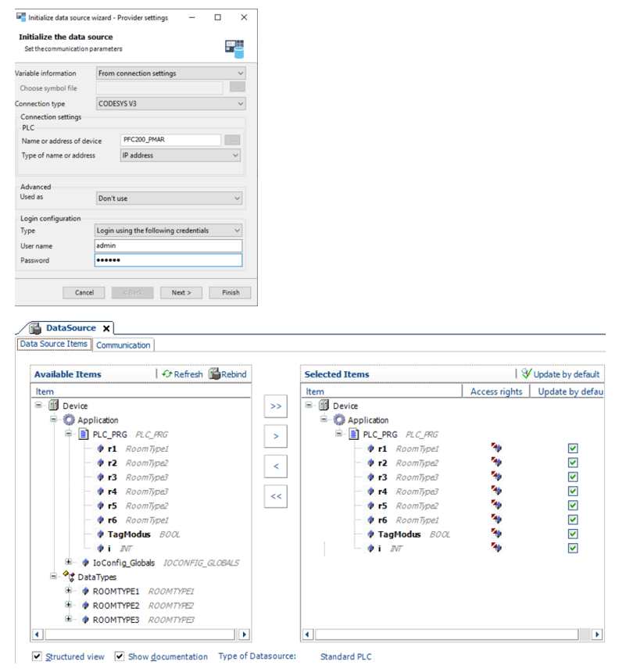Open the Connection type dropdown
Viewport: 626px width, 672px height.
click(x=170, y=104)
